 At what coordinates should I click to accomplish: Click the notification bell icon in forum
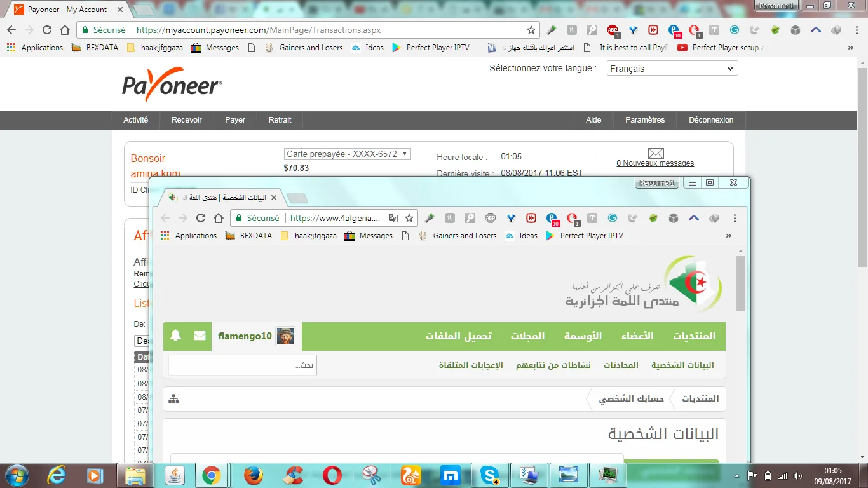point(176,335)
